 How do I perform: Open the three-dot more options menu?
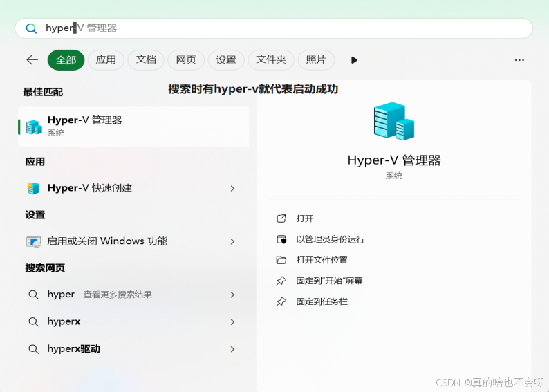pyautogui.click(x=519, y=60)
